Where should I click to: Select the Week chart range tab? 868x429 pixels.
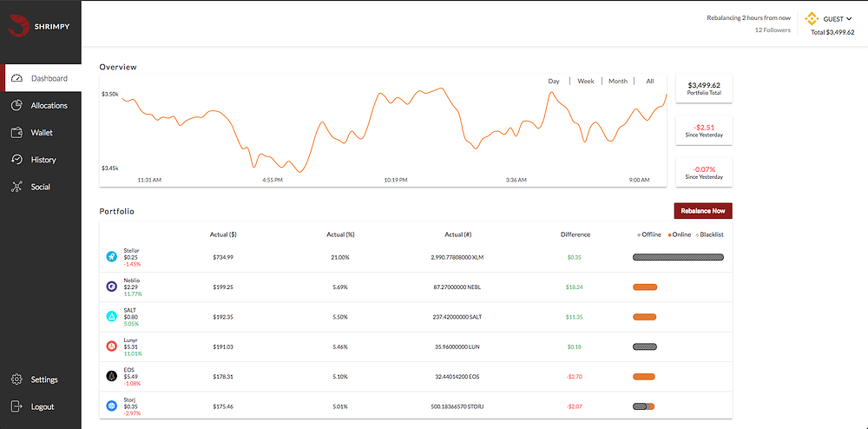[x=586, y=82]
